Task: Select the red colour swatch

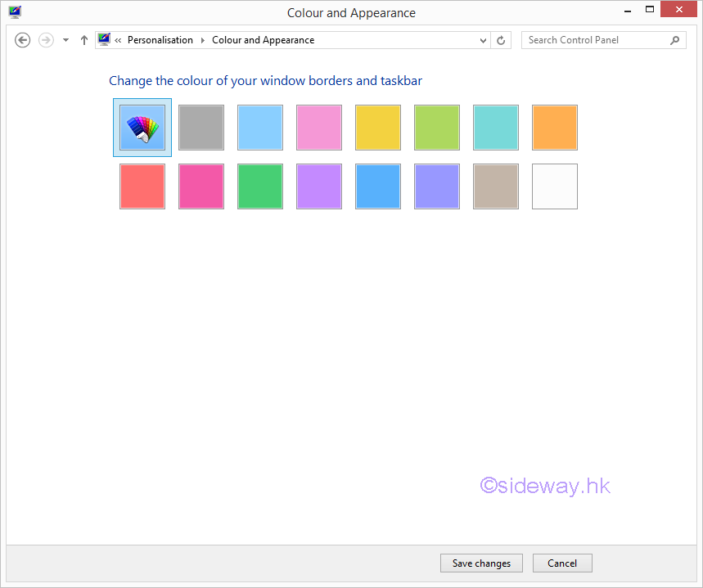Action: pyautogui.click(x=142, y=186)
